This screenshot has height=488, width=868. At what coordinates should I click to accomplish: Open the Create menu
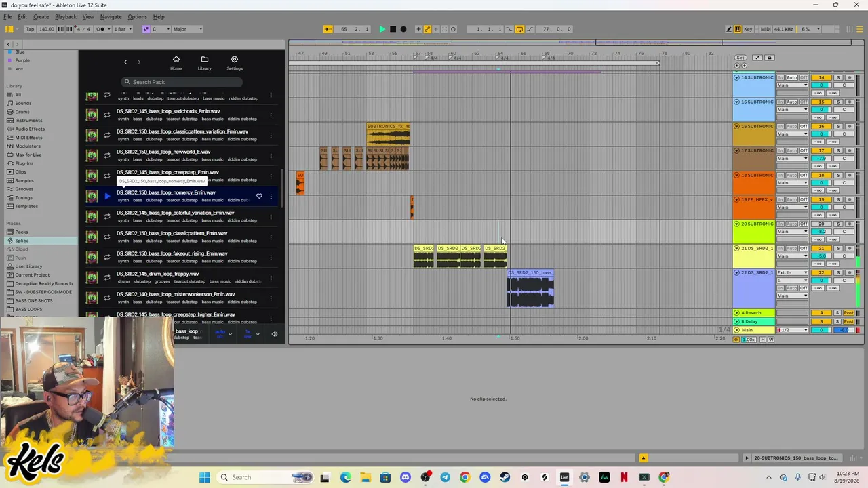tap(41, 17)
